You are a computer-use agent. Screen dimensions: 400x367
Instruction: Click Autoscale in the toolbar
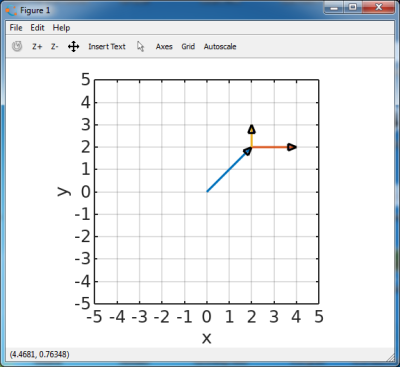point(220,47)
